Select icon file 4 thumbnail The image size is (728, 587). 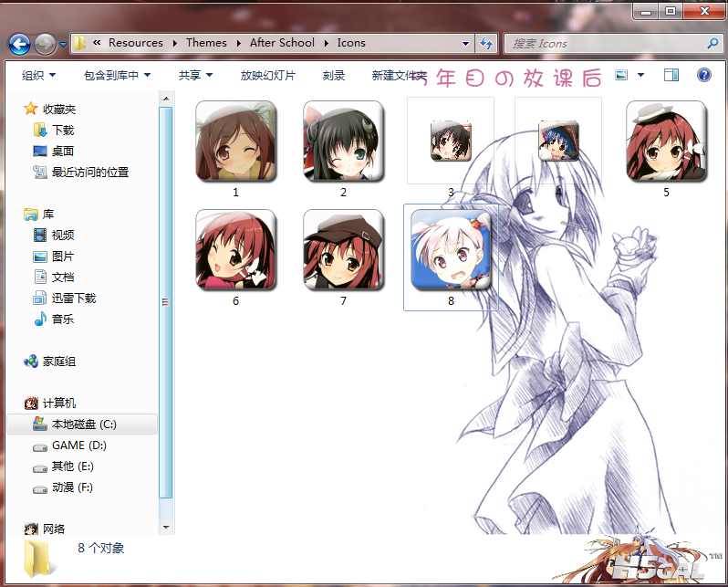pyautogui.click(x=558, y=141)
